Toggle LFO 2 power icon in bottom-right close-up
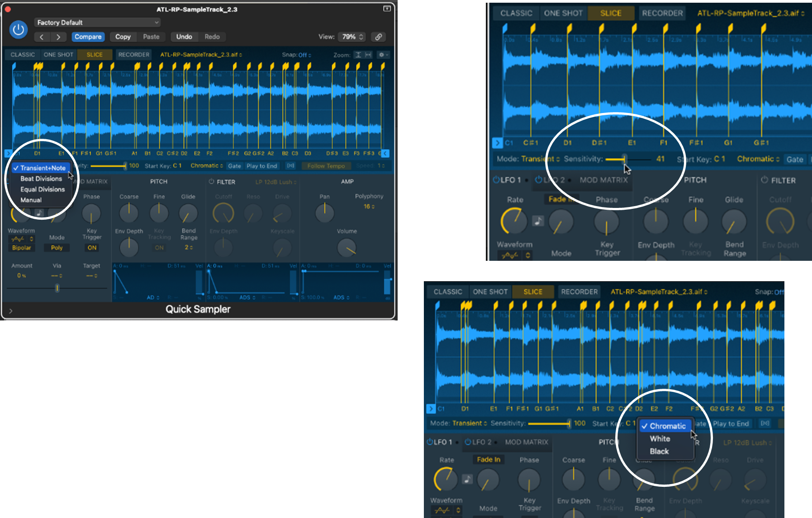The image size is (812, 518). click(x=468, y=442)
